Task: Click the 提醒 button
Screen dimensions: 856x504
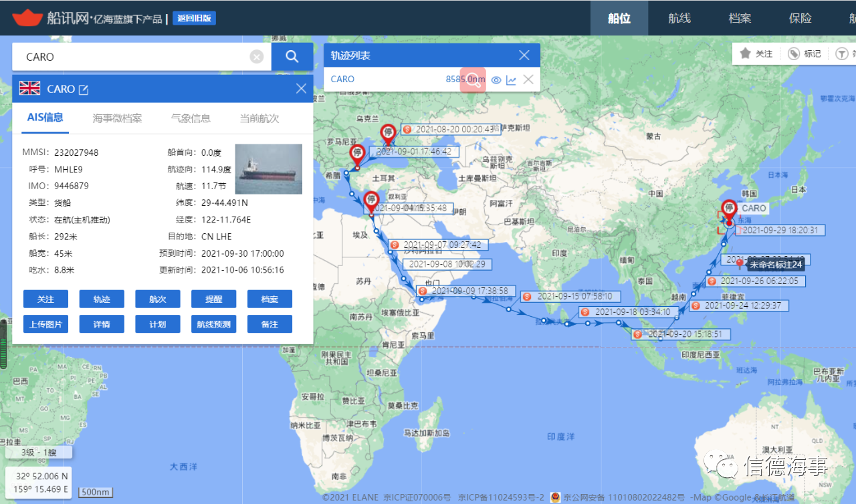Action: tap(213, 299)
